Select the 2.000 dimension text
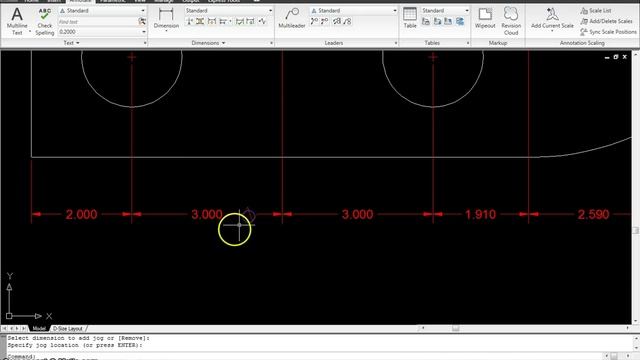This screenshot has width=640, height=360. coord(81,214)
